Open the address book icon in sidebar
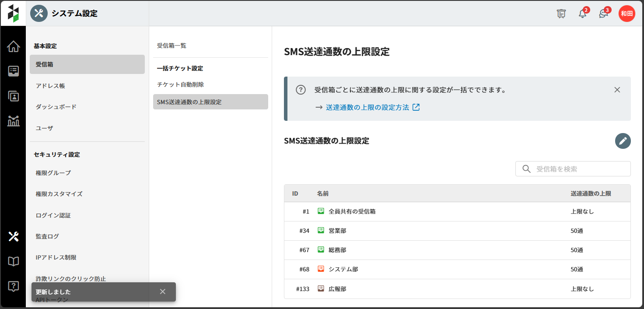This screenshot has width=644, height=309. 13,96
